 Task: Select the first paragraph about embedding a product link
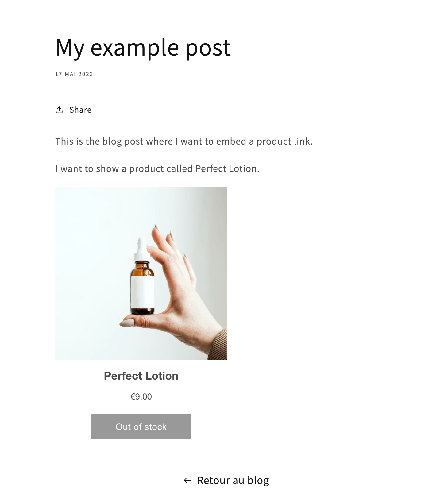click(183, 141)
